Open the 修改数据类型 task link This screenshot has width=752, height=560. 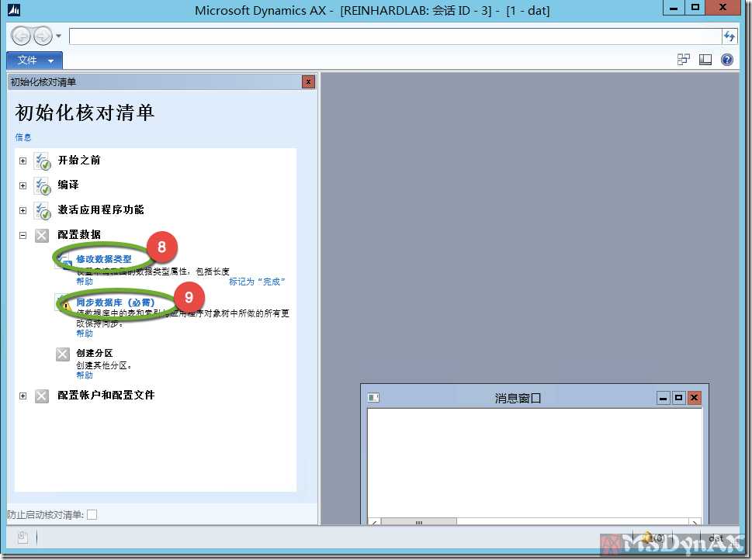[x=103, y=259]
